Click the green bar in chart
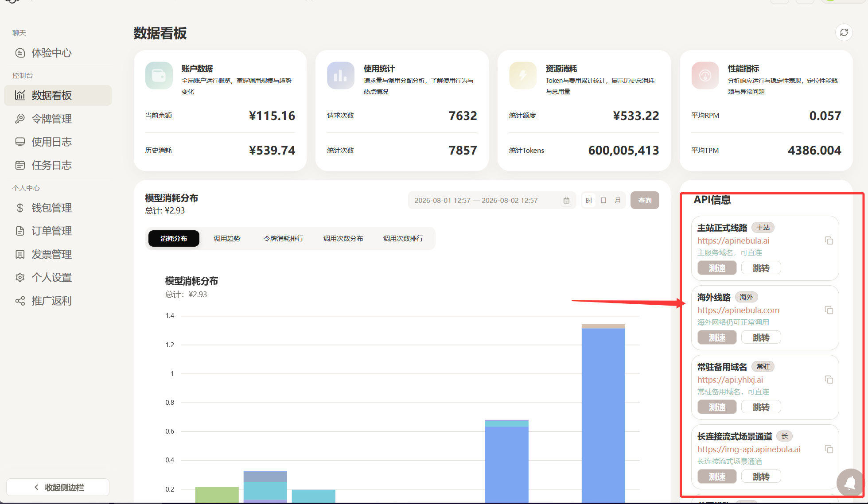Screen dimensions: 868x504 click(x=217, y=494)
